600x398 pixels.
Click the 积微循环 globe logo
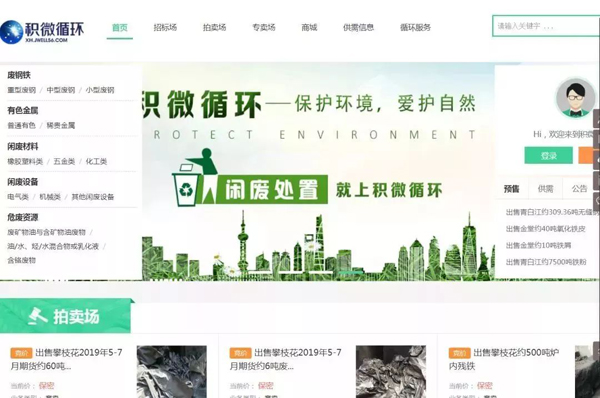11,32
